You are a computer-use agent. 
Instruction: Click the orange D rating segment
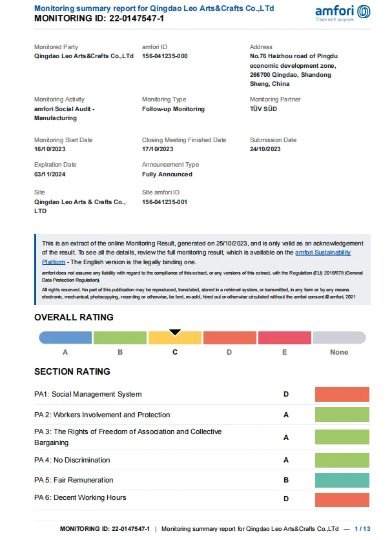230,337
